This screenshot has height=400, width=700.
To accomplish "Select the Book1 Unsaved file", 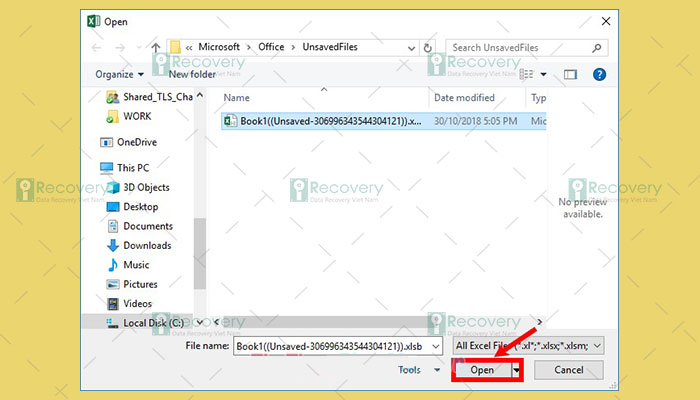I will tap(383, 121).
